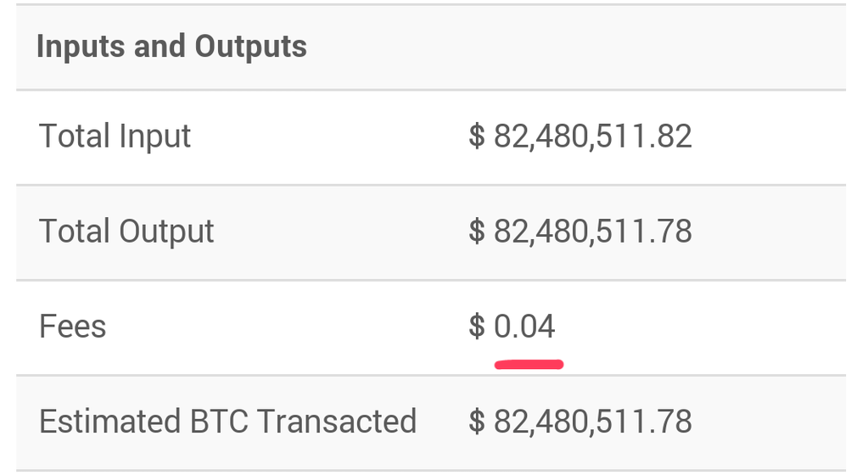Select the "Fees" row label
Screen dimensions: 868x475
pos(72,327)
